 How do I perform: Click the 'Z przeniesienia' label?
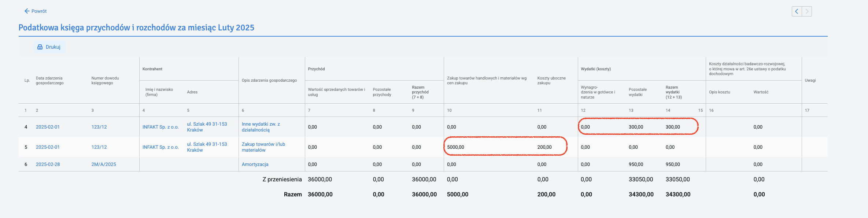pyautogui.click(x=282, y=180)
